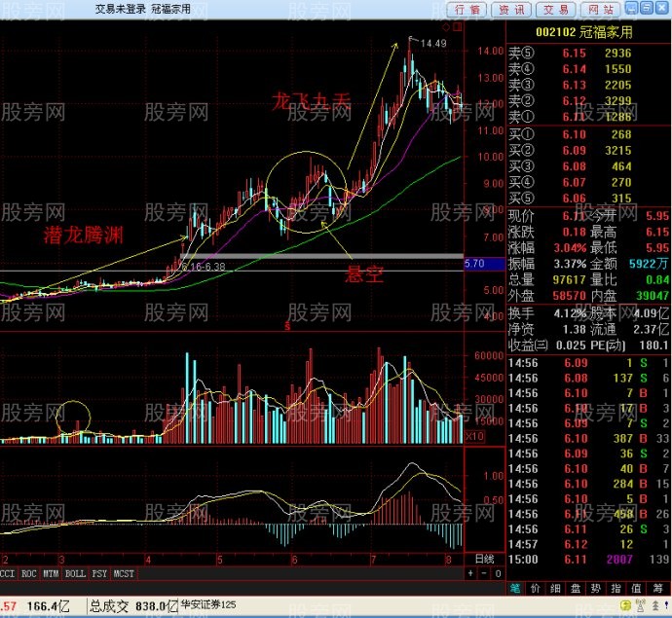Click the 166.4亿 status bar value
Viewport: 672px width, 618px height.
[x=48, y=605]
